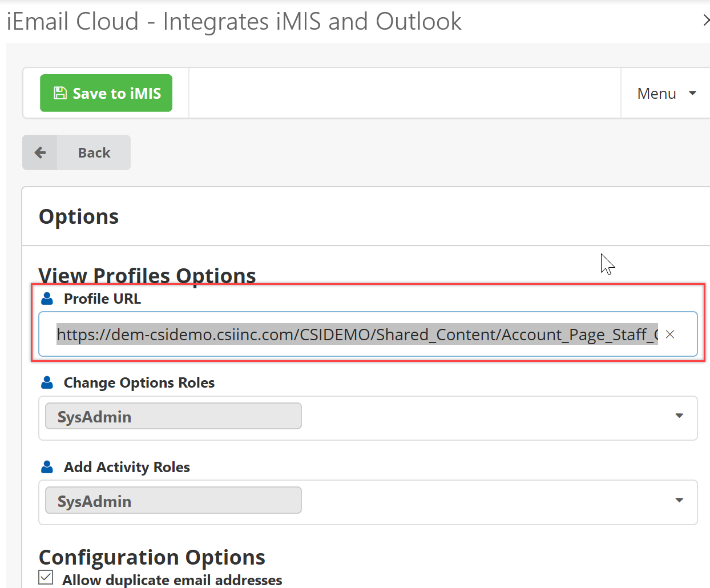
Task: Click the View Profiles Options heading
Action: tap(147, 275)
